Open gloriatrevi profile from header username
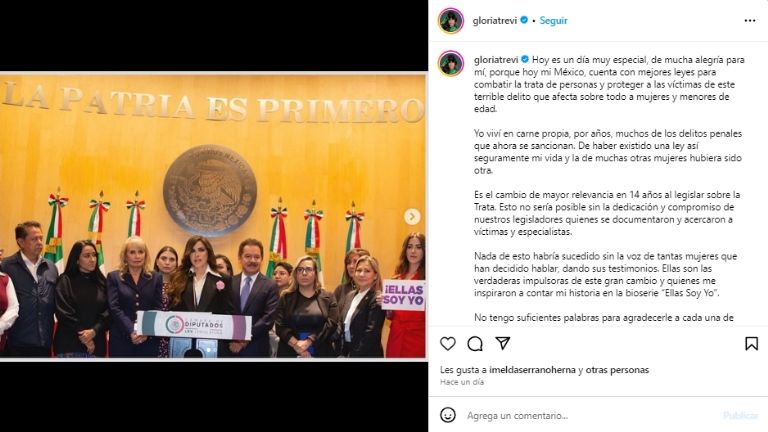Screen dimensions: 768x432 (495, 21)
